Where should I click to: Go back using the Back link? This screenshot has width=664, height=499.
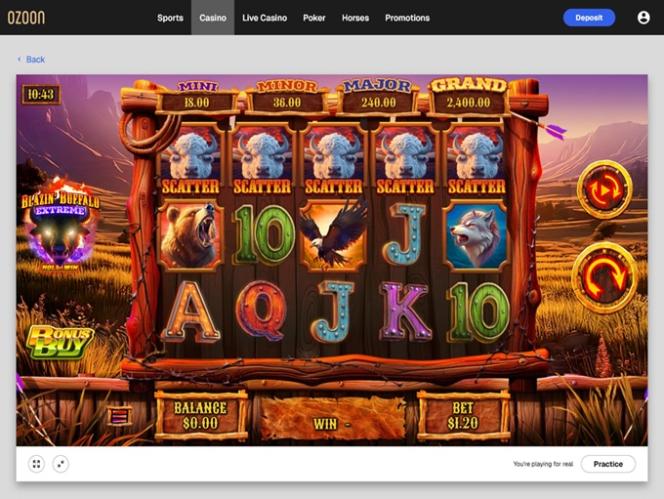(x=31, y=59)
